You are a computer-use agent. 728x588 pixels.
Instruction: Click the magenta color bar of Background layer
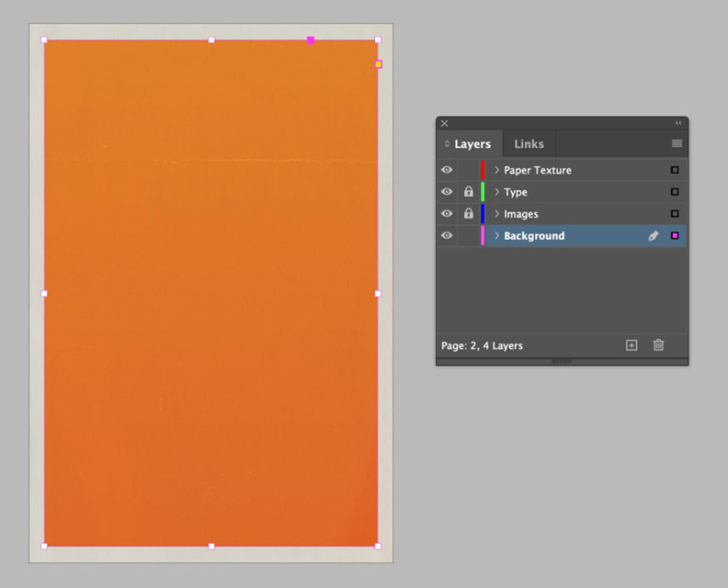coord(483,235)
